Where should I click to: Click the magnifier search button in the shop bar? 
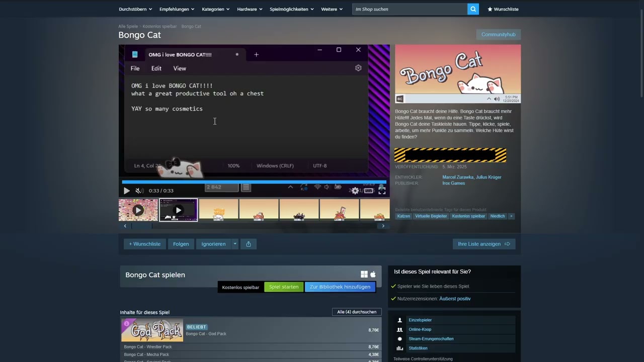(473, 9)
